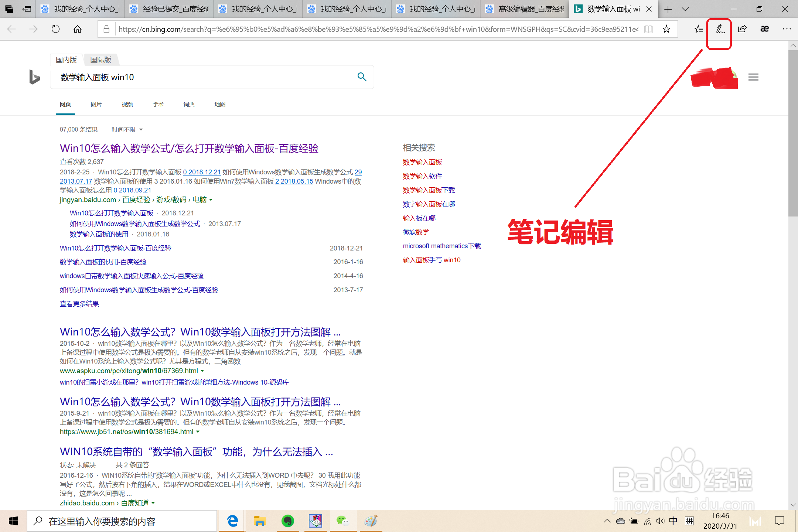The height and width of the screenshot is (532, 798).
Task: Switch to 经验已提交_百度经验 tab
Action: pyautogui.click(x=169, y=9)
